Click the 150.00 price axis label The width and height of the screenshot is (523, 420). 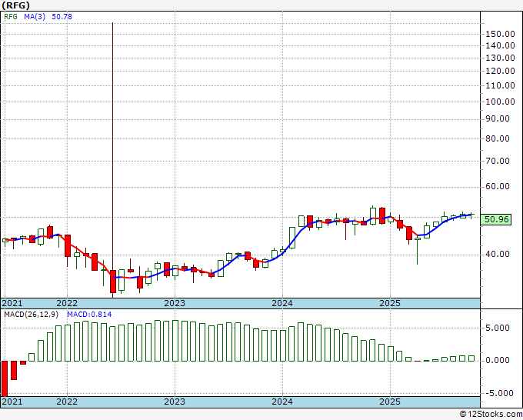(x=500, y=34)
